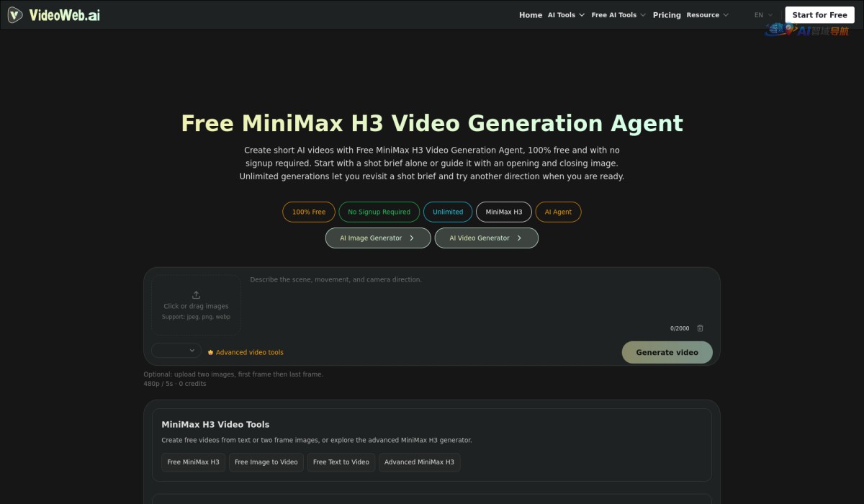Select the Free MiniMax H3 tool
864x504 pixels.
coord(193,462)
